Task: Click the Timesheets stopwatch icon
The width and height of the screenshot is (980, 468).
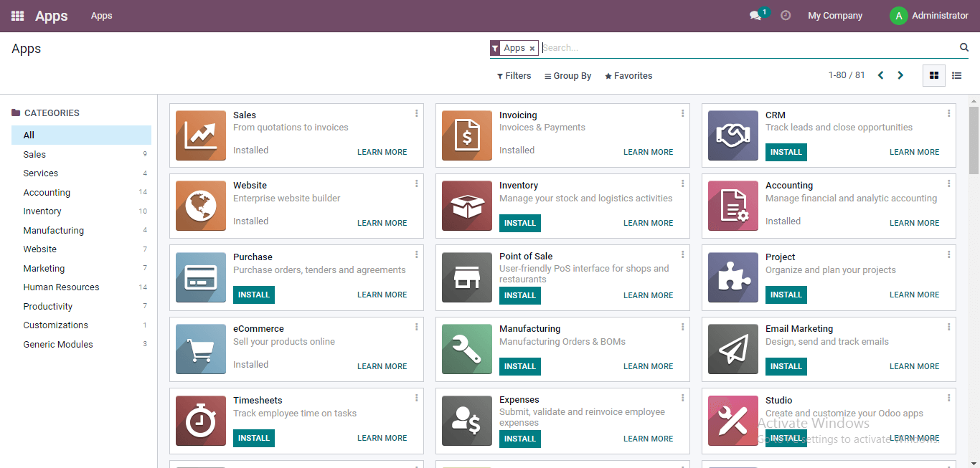Action: pos(201,421)
